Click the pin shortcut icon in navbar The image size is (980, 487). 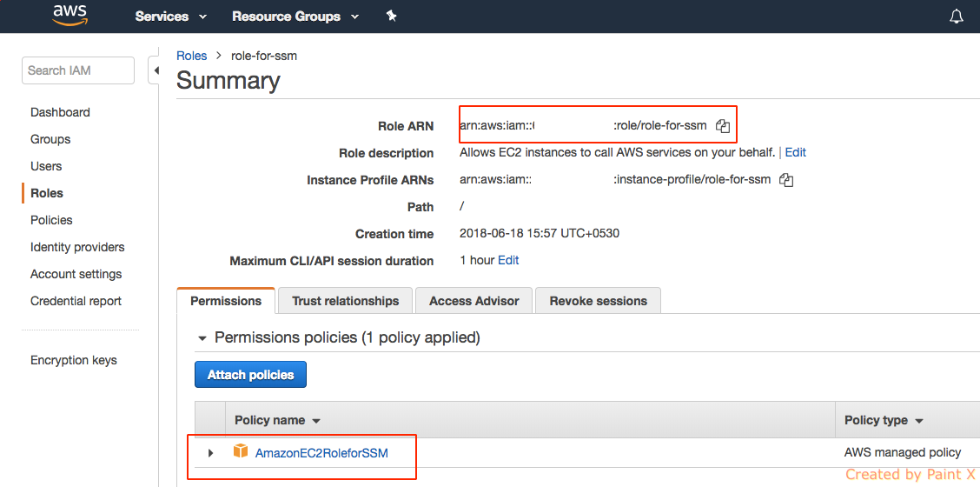tap(391, 16)
